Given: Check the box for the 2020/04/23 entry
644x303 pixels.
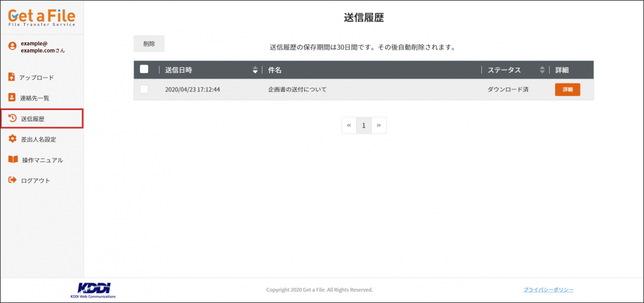Looking at the screenshot, I should click(144, 90).
